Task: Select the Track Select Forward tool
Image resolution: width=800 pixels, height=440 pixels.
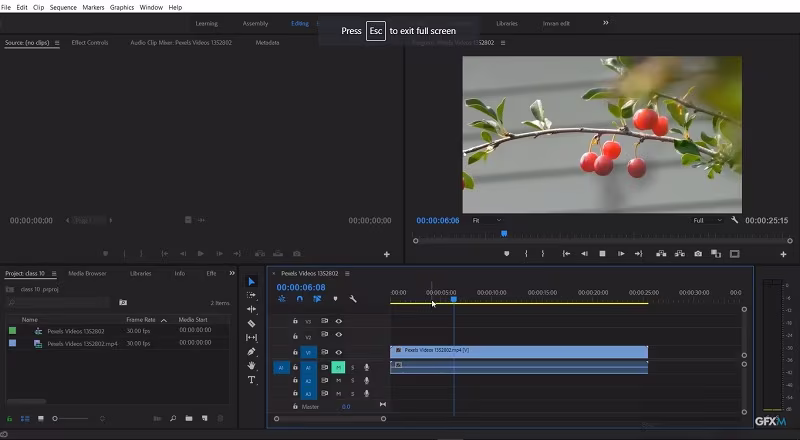Action: (251, 296)
